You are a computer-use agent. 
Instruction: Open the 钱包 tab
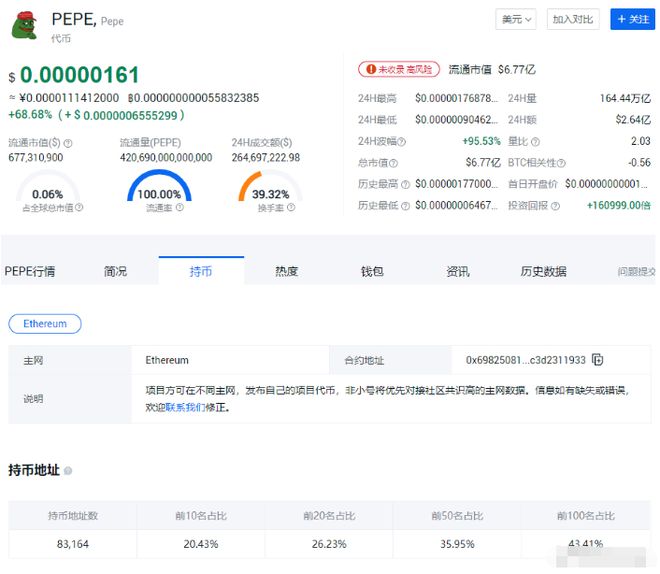click(x=372, y=271)
